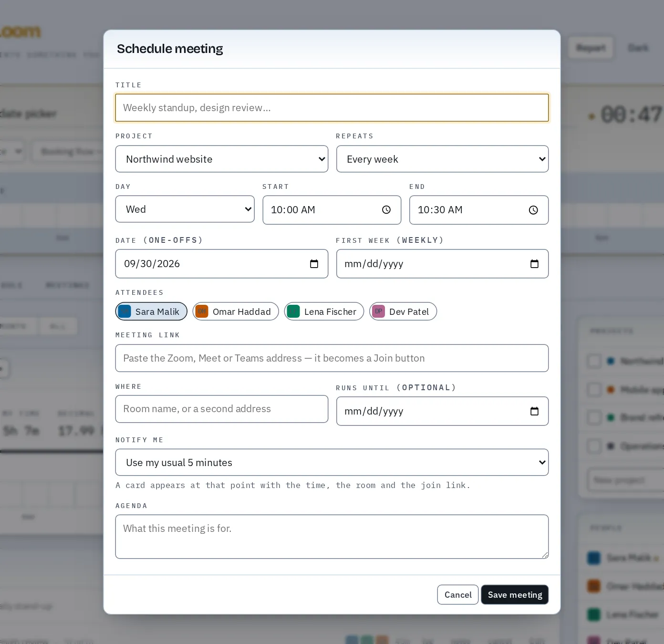Click into the Meeting link field
The height and width of the screenshot is (644, 664).
332,358
